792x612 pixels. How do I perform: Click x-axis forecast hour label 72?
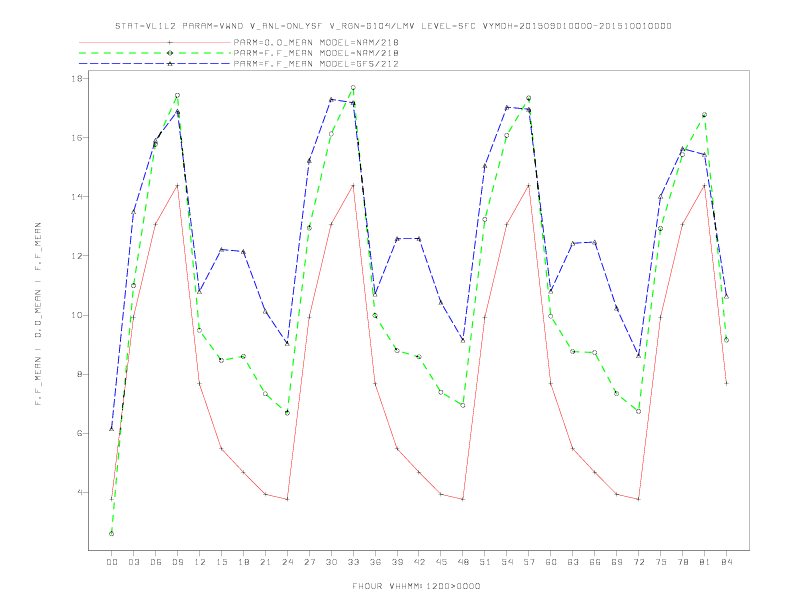[638, 562]
